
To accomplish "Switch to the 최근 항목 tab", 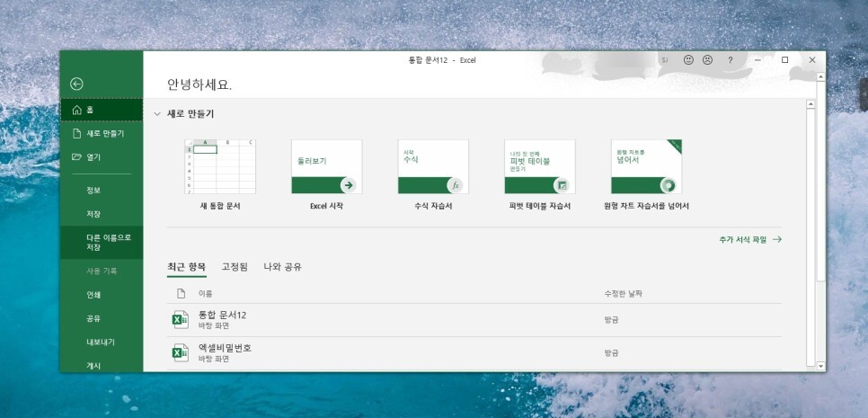I will (x=187, y=267).
